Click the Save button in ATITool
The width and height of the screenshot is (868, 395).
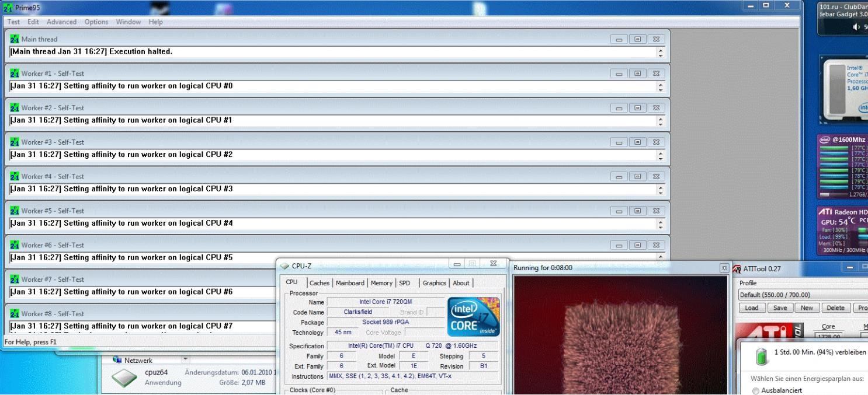779,308
